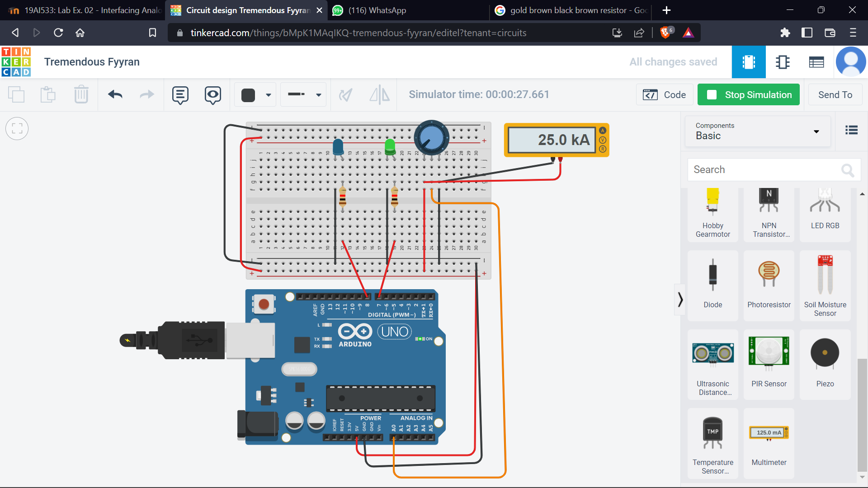Open the wire type dropdown
This screenshot has height=488, width=868.
(x=304, y=95)
